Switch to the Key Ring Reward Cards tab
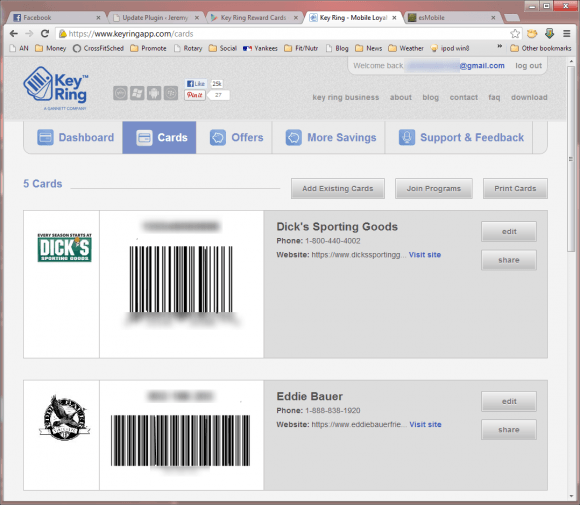Screen dimensions: 580x505 [254, 17]
